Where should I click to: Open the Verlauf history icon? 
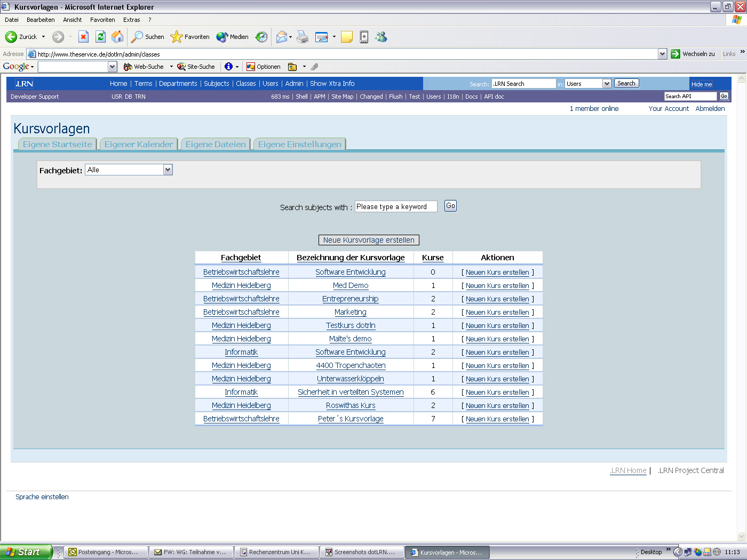click(261, 37)
